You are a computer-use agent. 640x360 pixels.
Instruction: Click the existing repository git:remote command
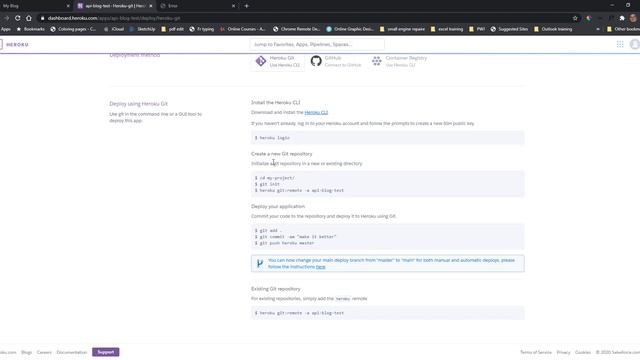(x=387, y=313)
